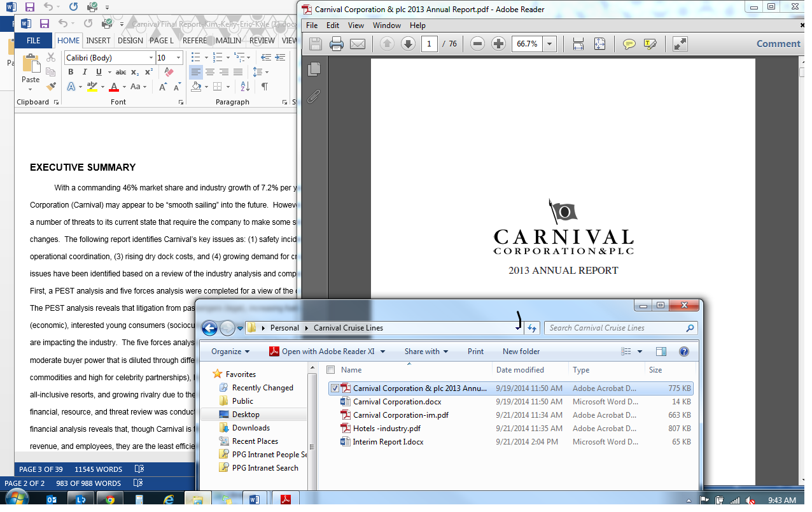This screenshot has width=812, height=512.
Task: Select the Format Painter brush
Action: [52, 86]
